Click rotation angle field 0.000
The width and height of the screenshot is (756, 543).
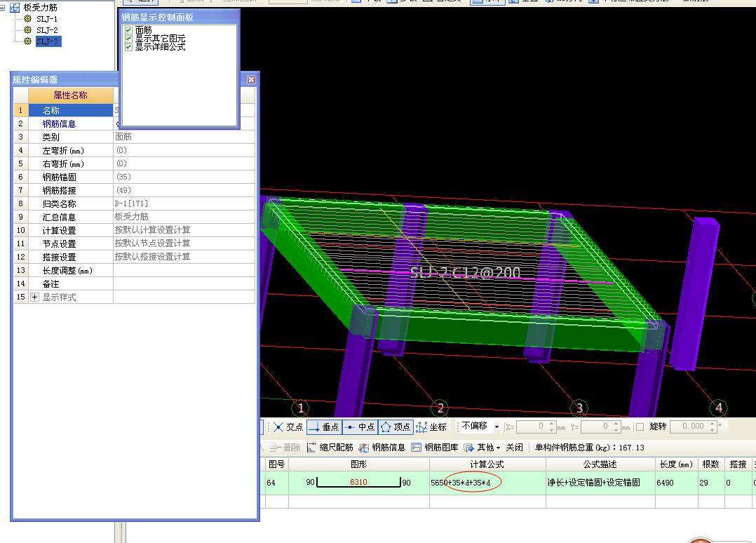(x=689, y=427)
